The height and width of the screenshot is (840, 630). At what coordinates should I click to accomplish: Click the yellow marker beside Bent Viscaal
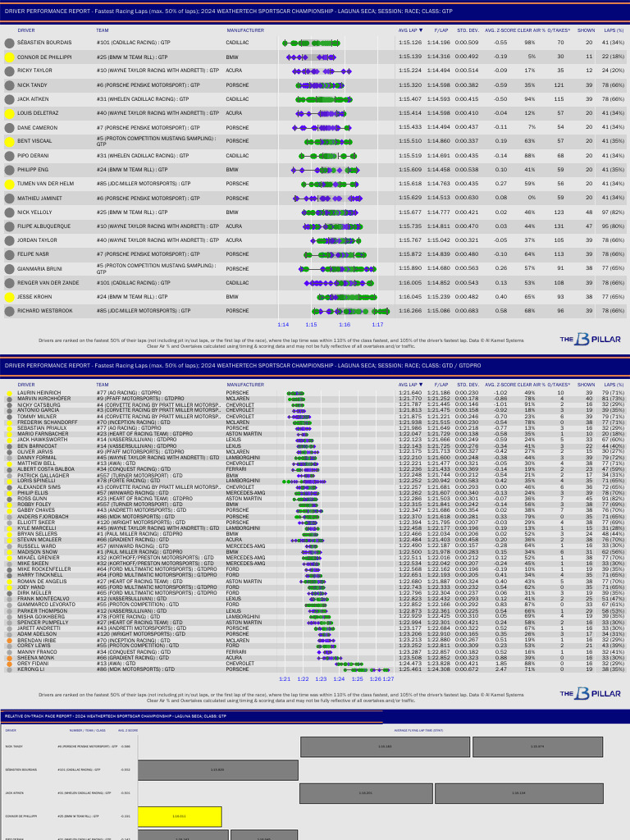(9, 142)
